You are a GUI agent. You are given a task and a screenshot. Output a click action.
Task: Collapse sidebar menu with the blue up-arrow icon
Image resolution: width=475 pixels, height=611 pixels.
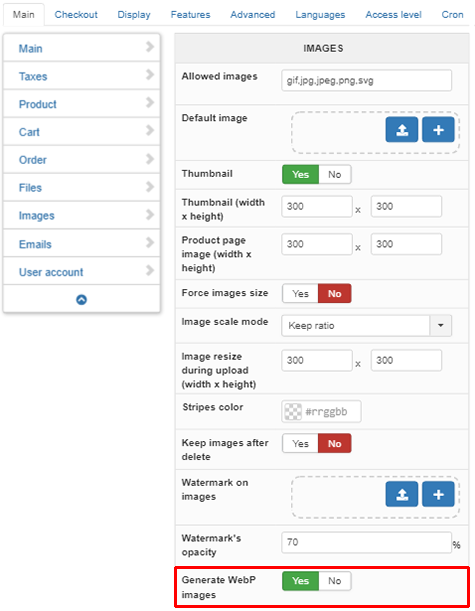[x=81, y=300]
